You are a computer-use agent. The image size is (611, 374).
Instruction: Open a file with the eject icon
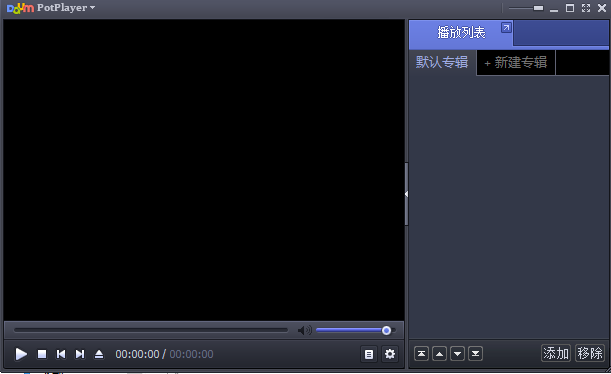click(x=99, y=354)
